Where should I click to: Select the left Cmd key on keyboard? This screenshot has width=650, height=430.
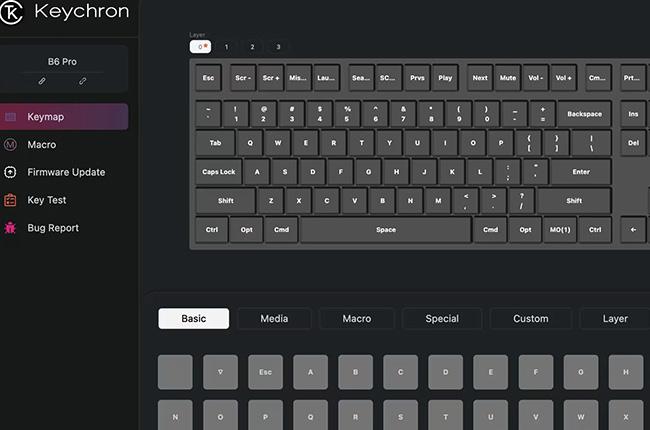[281, 230]
